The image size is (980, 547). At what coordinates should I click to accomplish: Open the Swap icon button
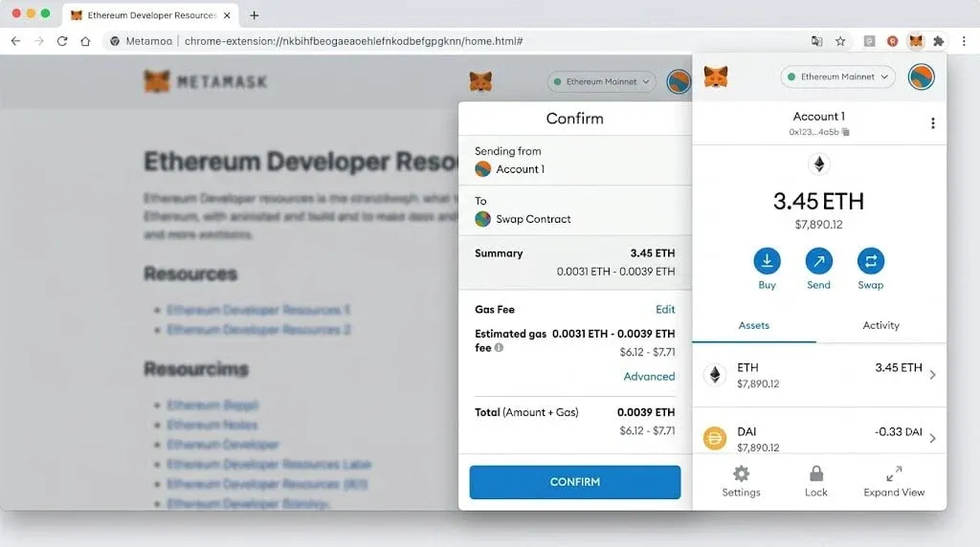(x=871, y=261)
